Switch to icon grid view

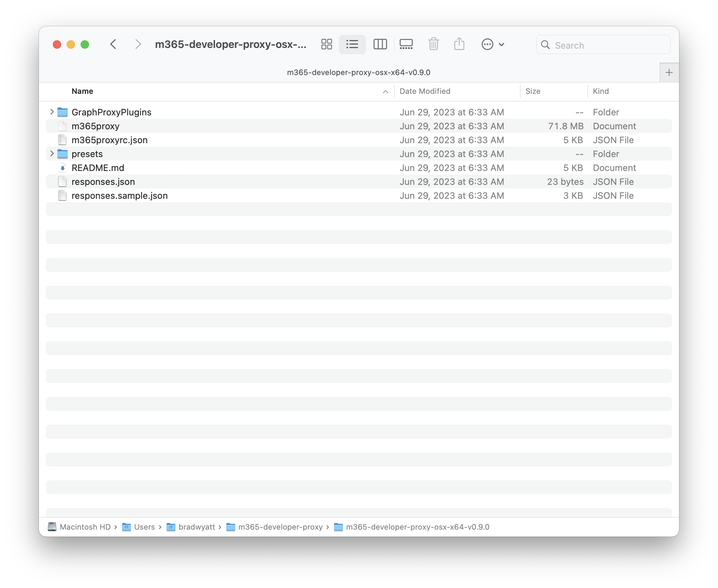(x=326, y=44)
